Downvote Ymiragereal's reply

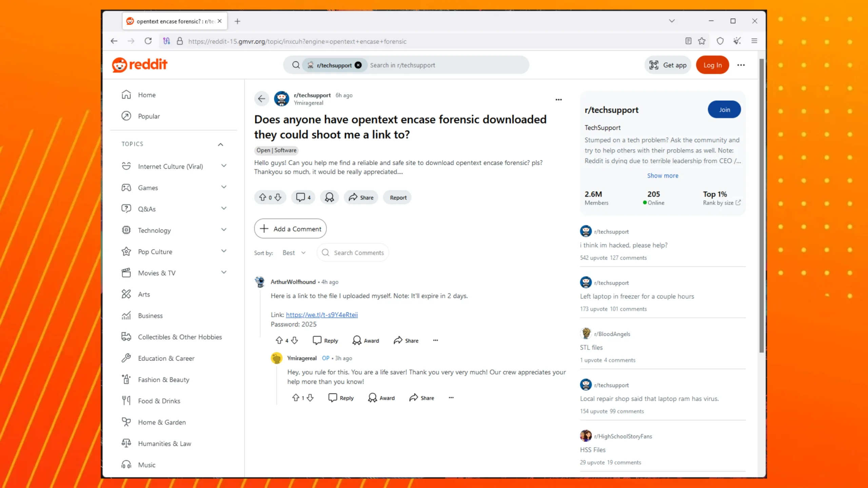tap(310, 398)
